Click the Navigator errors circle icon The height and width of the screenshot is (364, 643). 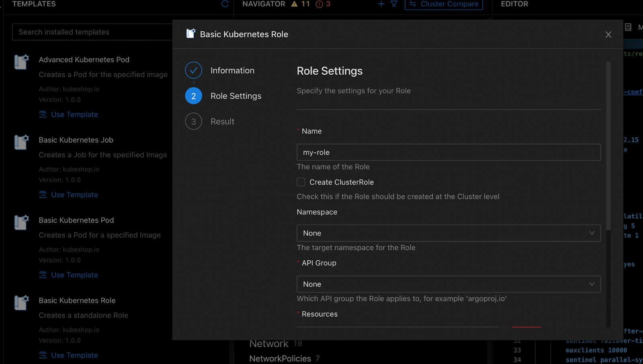click(319, 4)
